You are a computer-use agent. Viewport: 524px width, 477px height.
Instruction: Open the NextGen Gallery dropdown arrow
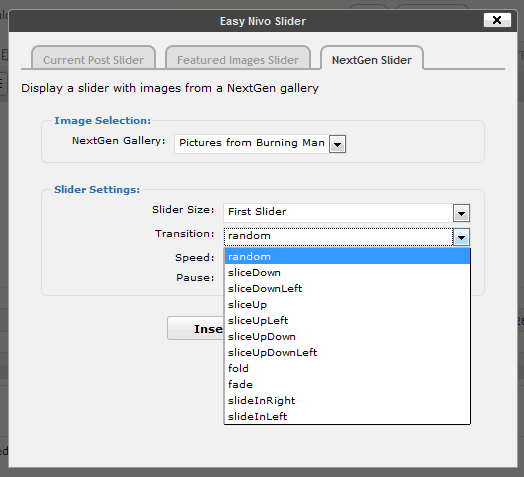338,144
